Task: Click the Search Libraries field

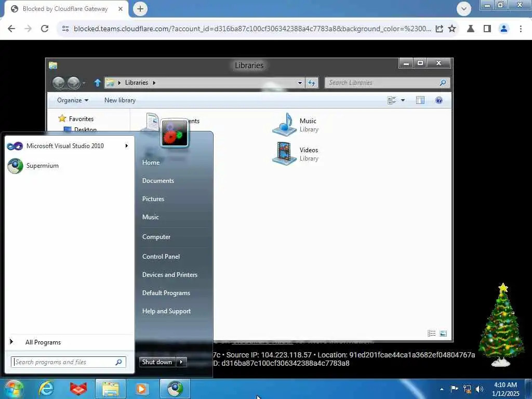Action: pyautogui.click(x=387, y=83)
